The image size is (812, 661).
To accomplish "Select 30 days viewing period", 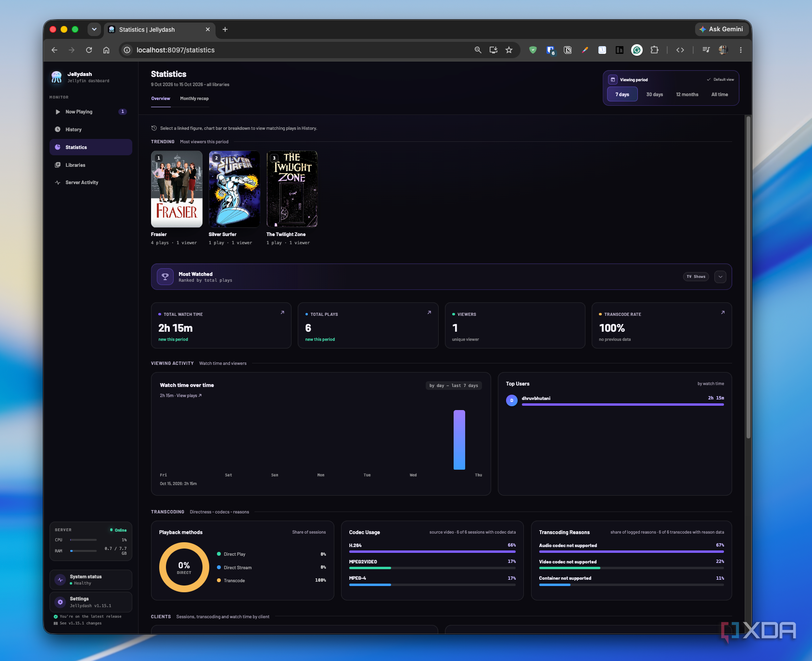I will (654, 94).
